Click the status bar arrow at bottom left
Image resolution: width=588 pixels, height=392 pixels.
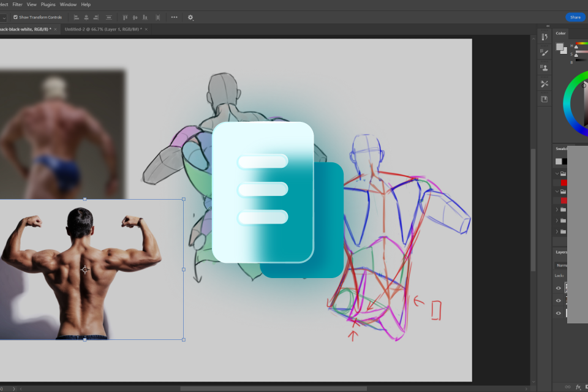14,388
